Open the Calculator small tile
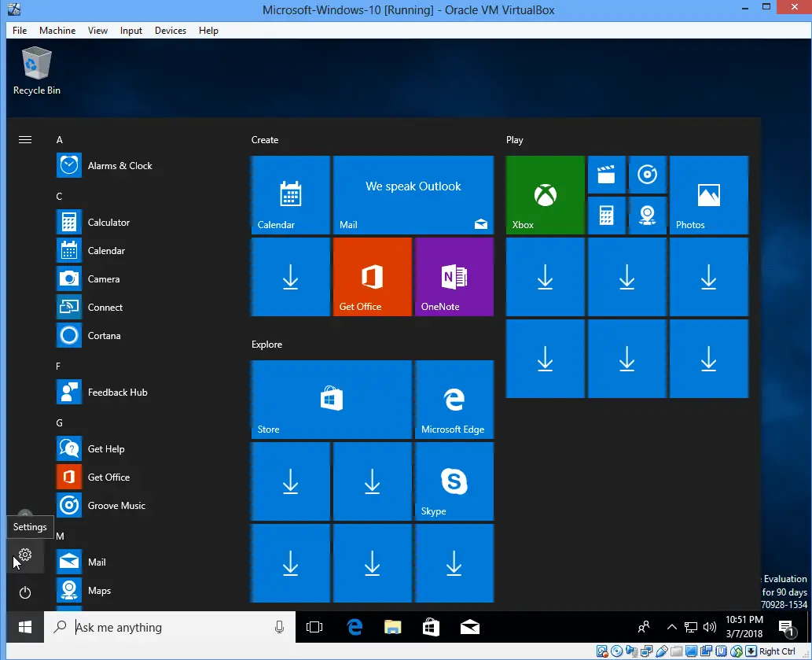The height and width of the screenshot is (660, 812). pos(606,216)
